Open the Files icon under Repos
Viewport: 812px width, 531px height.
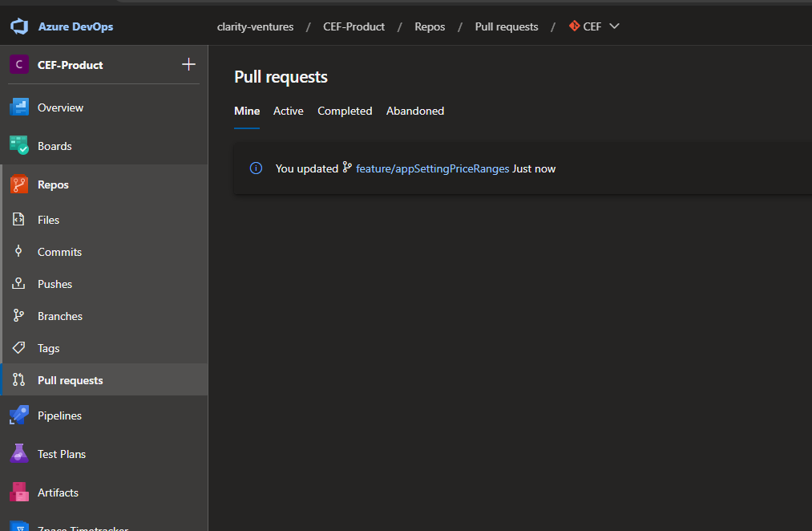[18, 219]
